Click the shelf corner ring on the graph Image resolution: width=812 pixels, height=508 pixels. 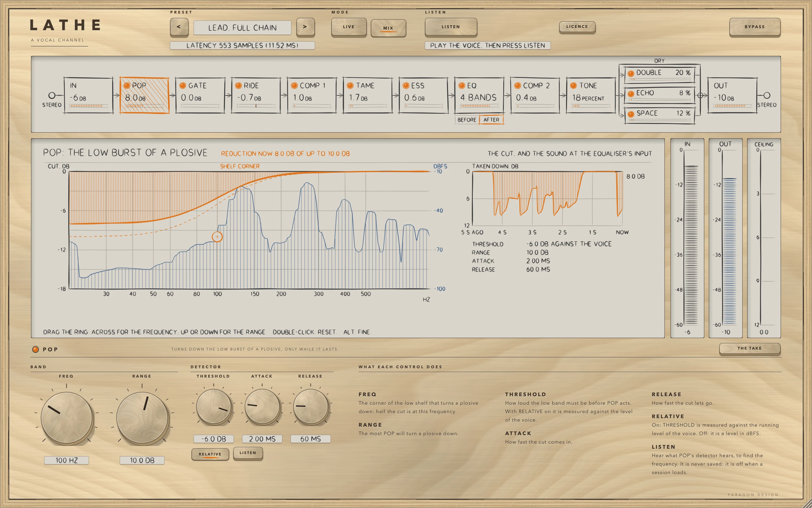pos(217,237)
